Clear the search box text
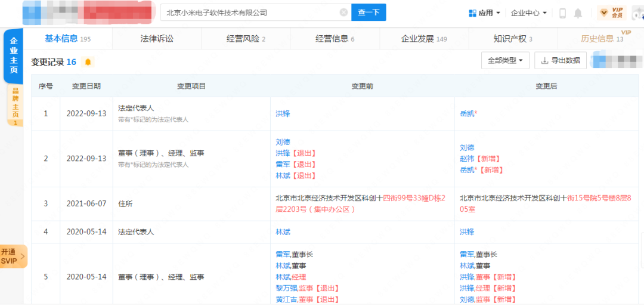This screenshot has width=644, height=306. 344,13
